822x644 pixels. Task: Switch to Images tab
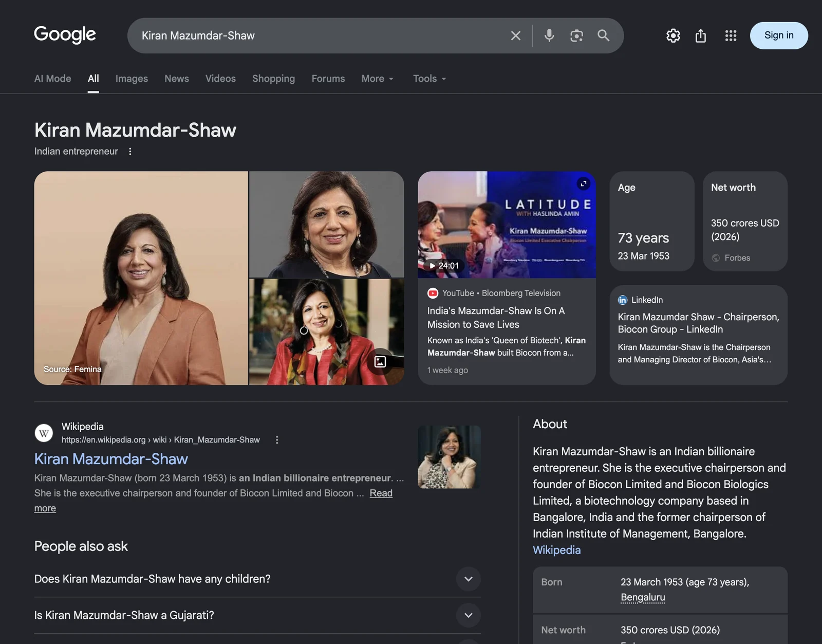(x=132, y=79)
